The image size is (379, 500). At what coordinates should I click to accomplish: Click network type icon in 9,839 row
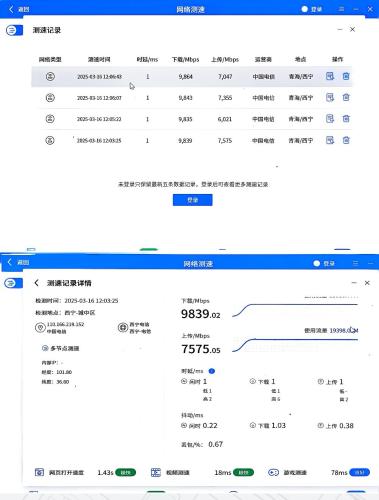tap(50, 140)
